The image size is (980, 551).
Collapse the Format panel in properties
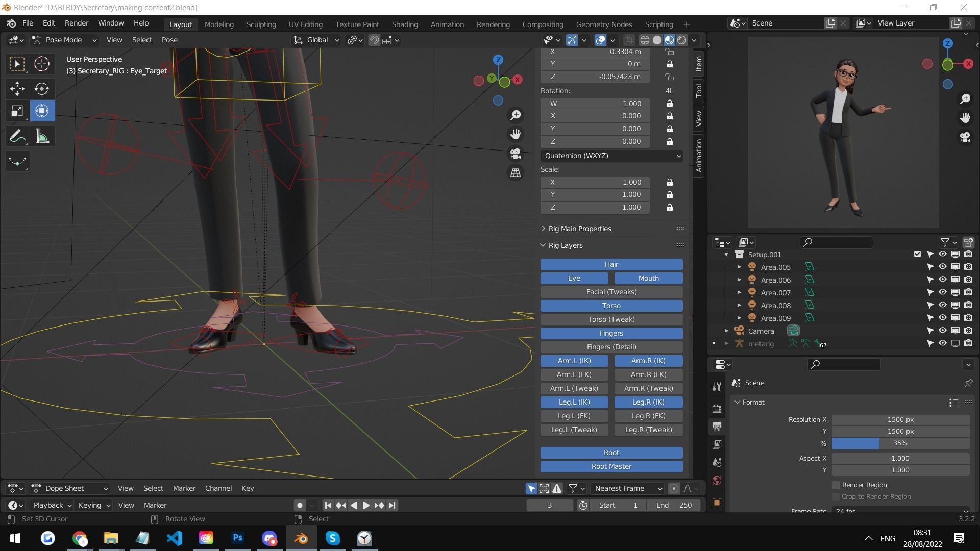point(737,402)
